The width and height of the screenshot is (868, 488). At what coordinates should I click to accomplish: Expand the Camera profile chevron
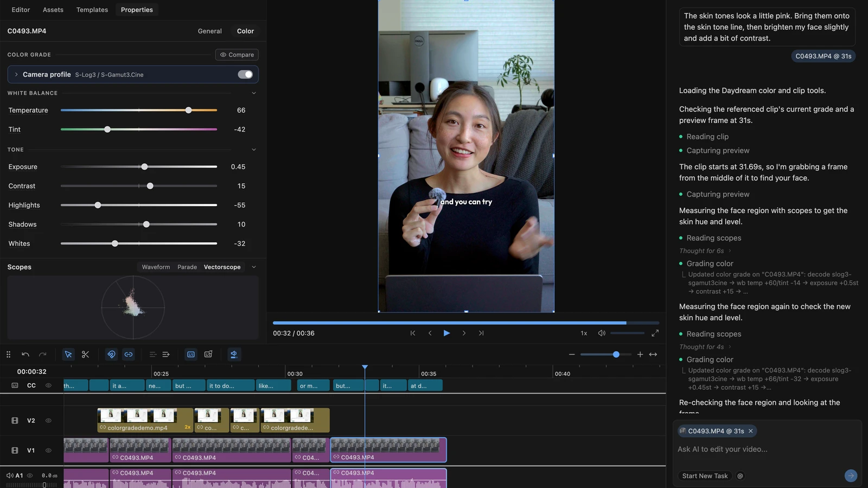click(16, 74)
